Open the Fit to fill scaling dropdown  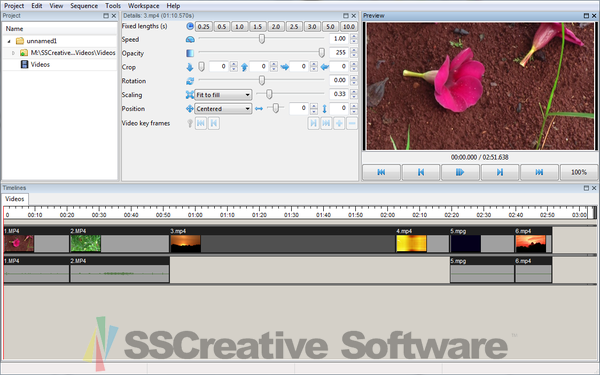pyautogui.click(x=223, y=95)
